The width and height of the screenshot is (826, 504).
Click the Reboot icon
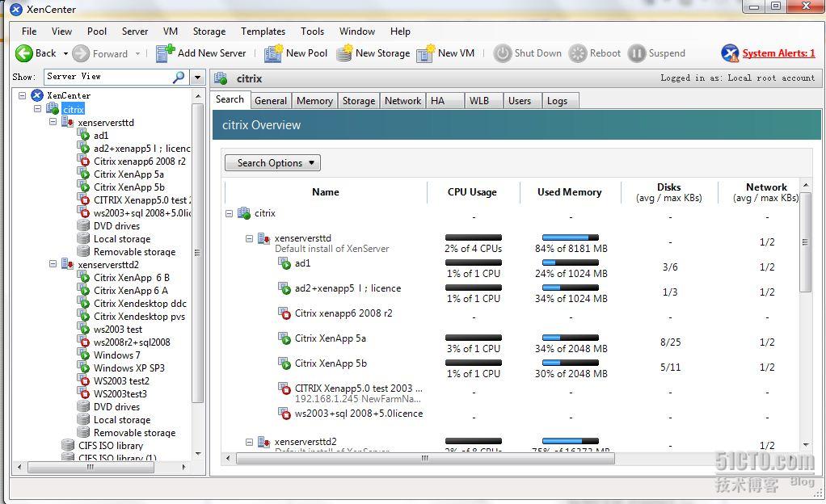(578, 53)
